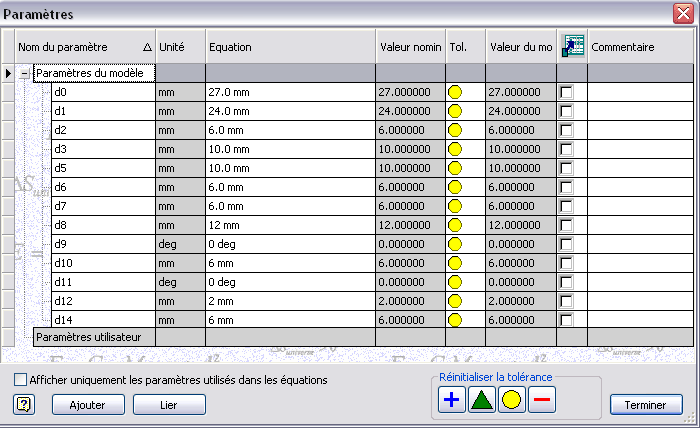Image resolution: width=700 pixels, height=428 pixels.
Task: Select the green triangle tolerance button
Action: click(x=482, y=399)
